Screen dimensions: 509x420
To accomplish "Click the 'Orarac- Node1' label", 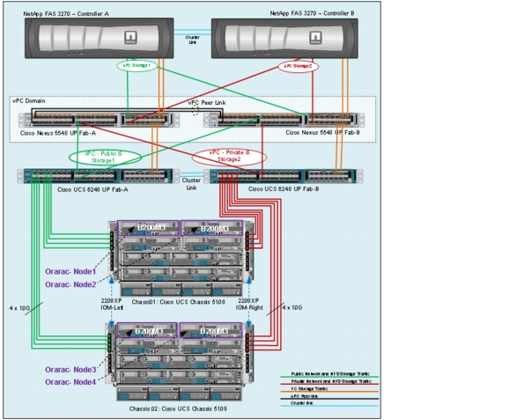I will click(70, 271).
